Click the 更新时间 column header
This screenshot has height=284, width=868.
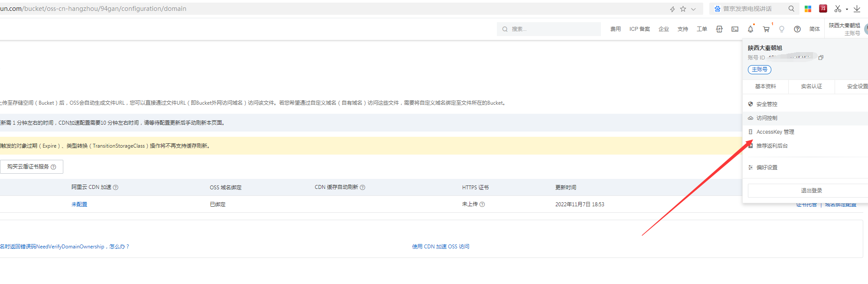[566, 188]
